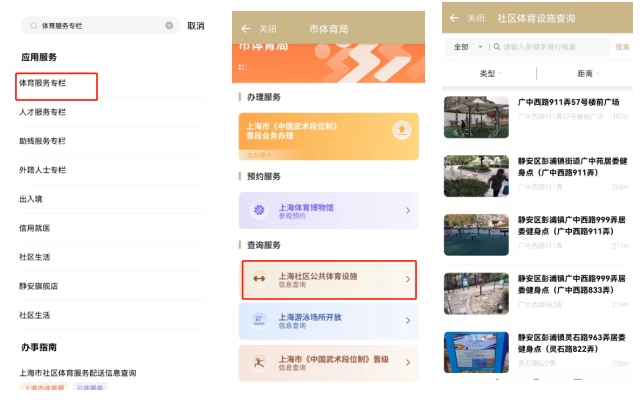This screenshot has width=643, height=418.
Task: Tap the swimming icon for 游泳场所开放
Action: coord(260,321)
